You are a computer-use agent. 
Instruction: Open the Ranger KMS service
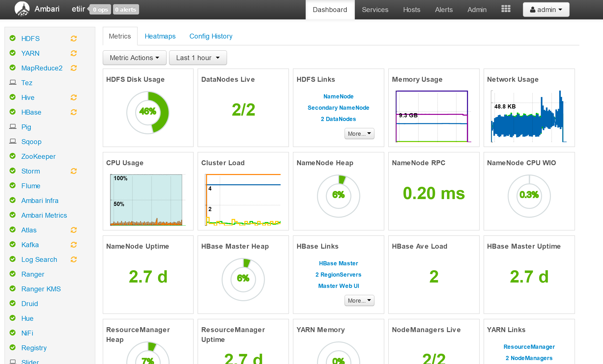(41, 289)
